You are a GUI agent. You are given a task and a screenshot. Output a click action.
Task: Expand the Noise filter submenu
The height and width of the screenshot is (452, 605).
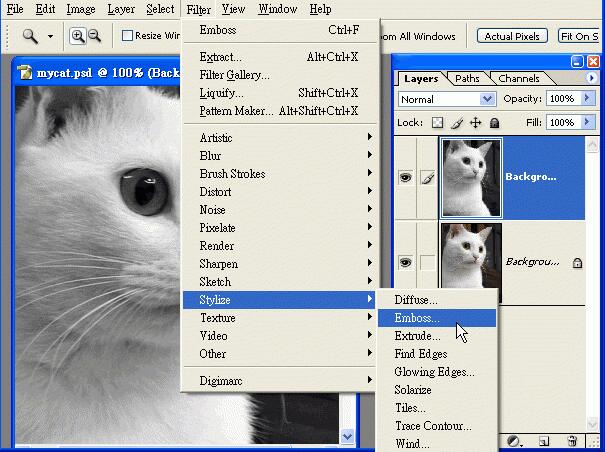point(279,210)
